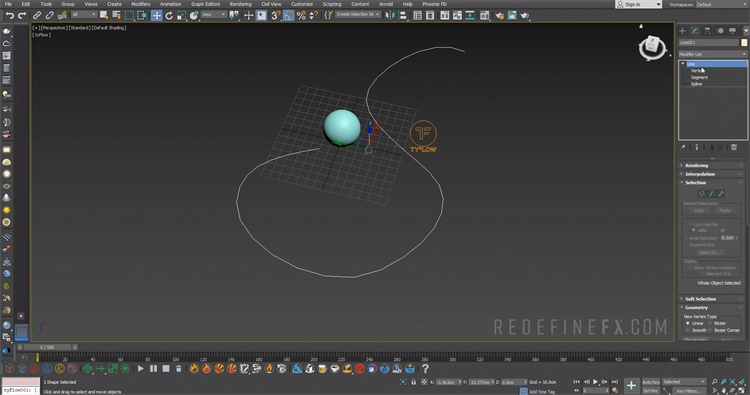The image size is (750, 395).
Task: Toggle Spinner Snap in the toolbar
Action: point(313,16)
